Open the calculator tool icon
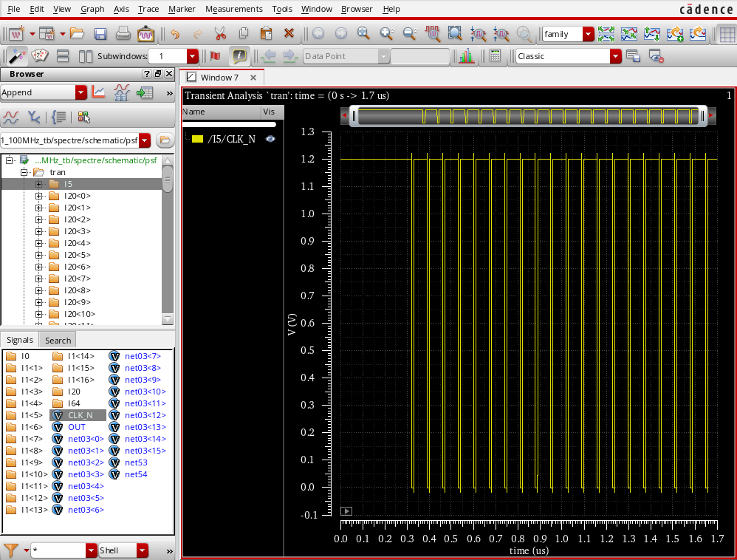737x560 pixels. 496,56
